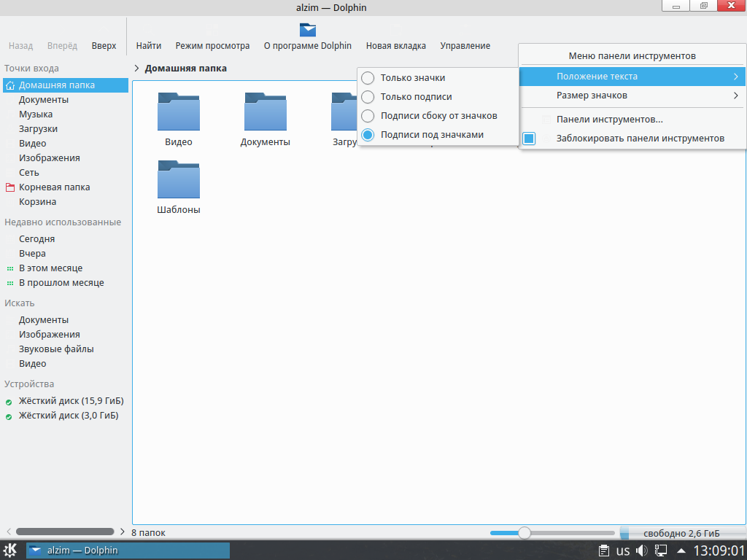Click 'Домашняя папка' breadcrumb label
747x560 pixels.
click(x=186, y=68)
